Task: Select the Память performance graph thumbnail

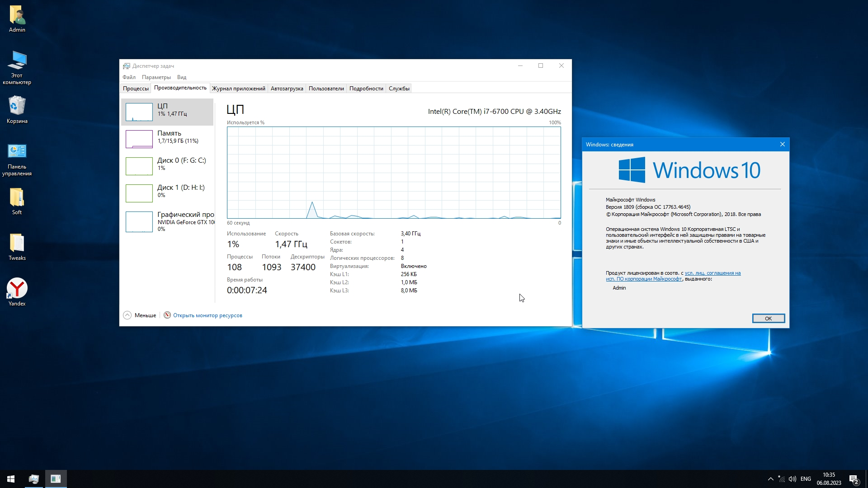Action: click(139, 139)
